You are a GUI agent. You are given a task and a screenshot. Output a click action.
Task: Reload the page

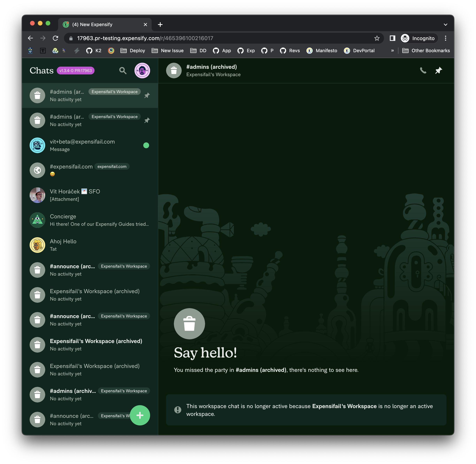[x=56, y=38]
